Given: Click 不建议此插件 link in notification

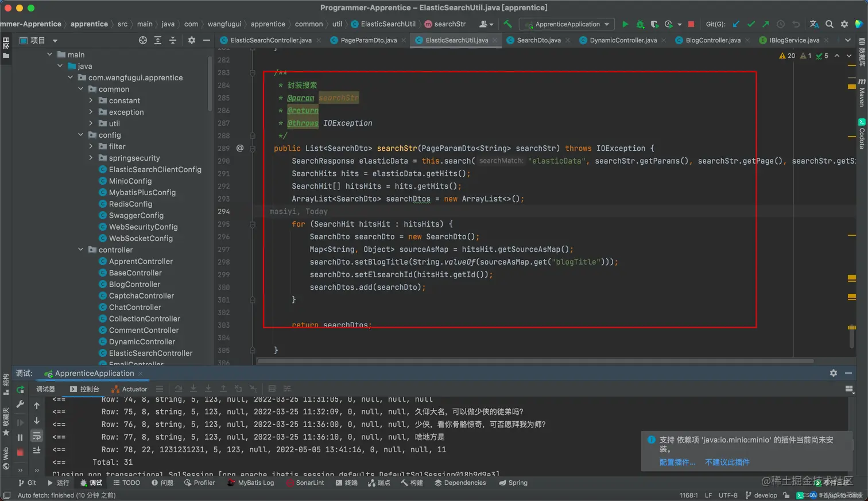Looking at the screenshot, I should (x=727, y=462).
